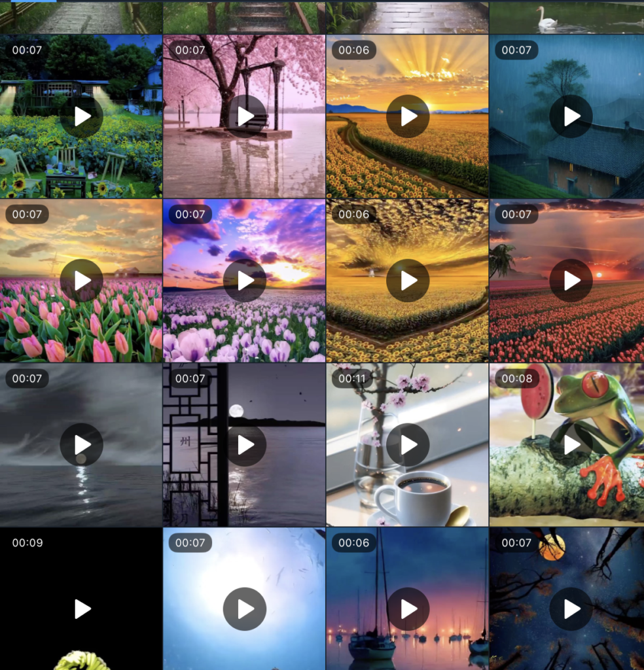Viewport: 644px width, 670px height.
Task: Play the pink tulips video
Action: pyautogui.click(x=81, y=281)
